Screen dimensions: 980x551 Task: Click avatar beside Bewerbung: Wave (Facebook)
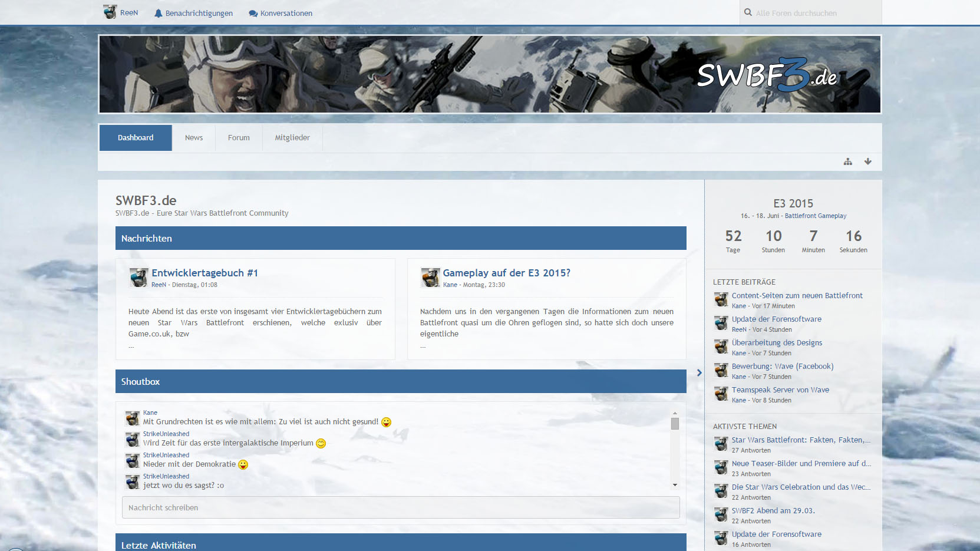click(x=721, y=370)
